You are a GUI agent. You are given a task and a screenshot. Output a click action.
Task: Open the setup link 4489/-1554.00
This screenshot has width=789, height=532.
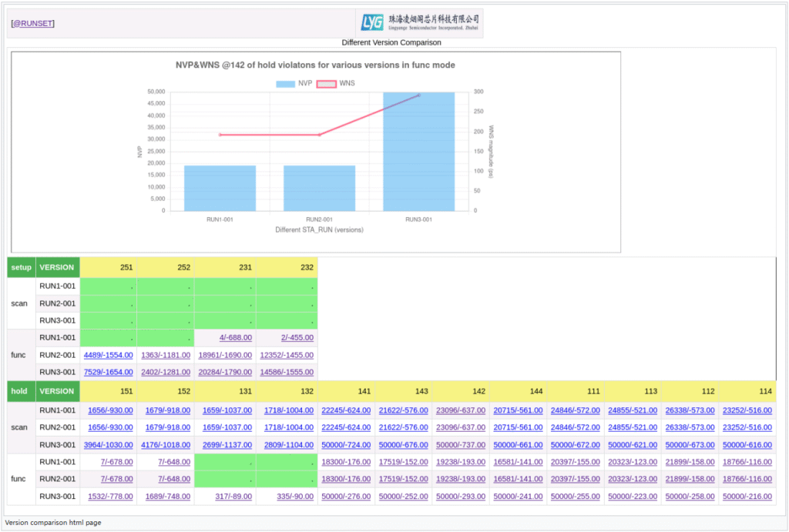(108, 355)
